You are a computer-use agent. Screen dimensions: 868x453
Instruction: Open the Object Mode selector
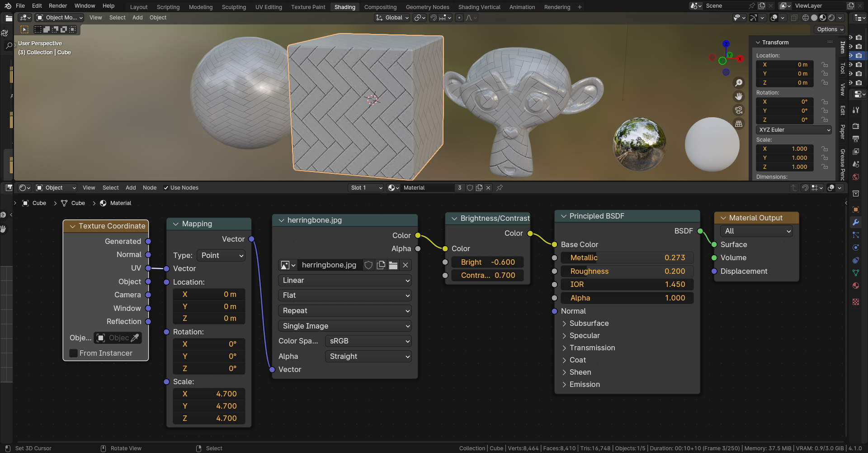coord(60,18)
